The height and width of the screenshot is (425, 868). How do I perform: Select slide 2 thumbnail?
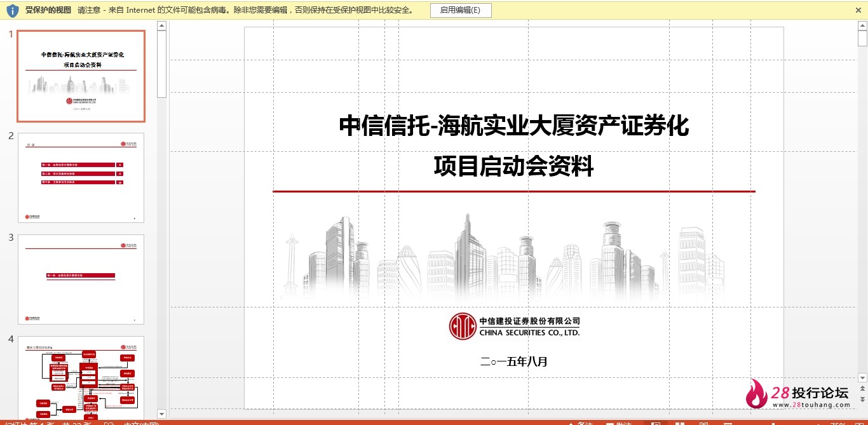click(81, 178)
